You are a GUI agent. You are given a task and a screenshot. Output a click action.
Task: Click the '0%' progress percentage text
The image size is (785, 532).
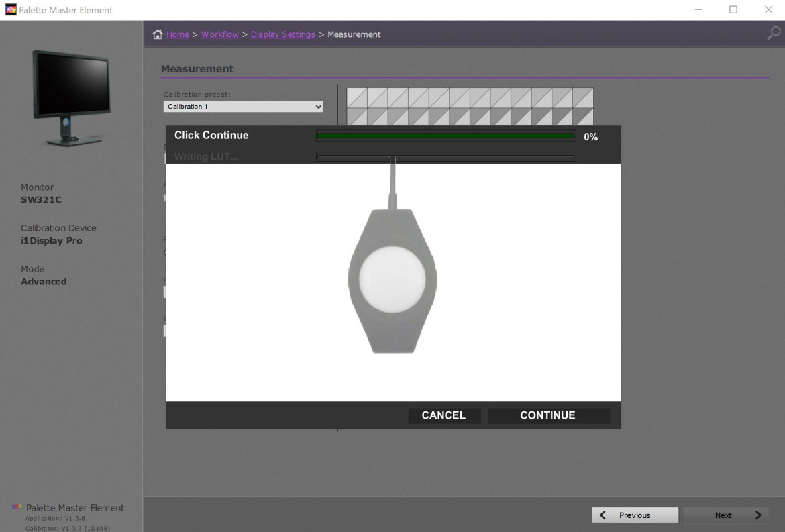click(590, 137)
